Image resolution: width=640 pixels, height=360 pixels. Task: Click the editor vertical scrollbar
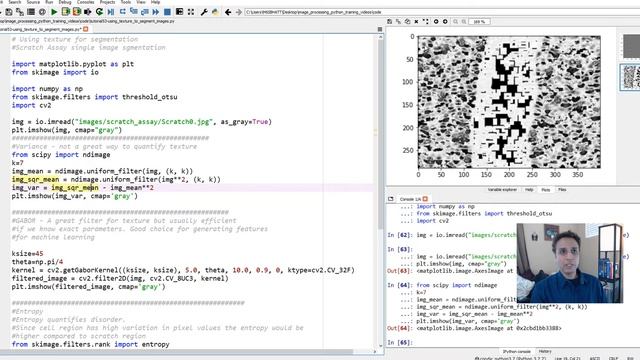click(380, 192)
